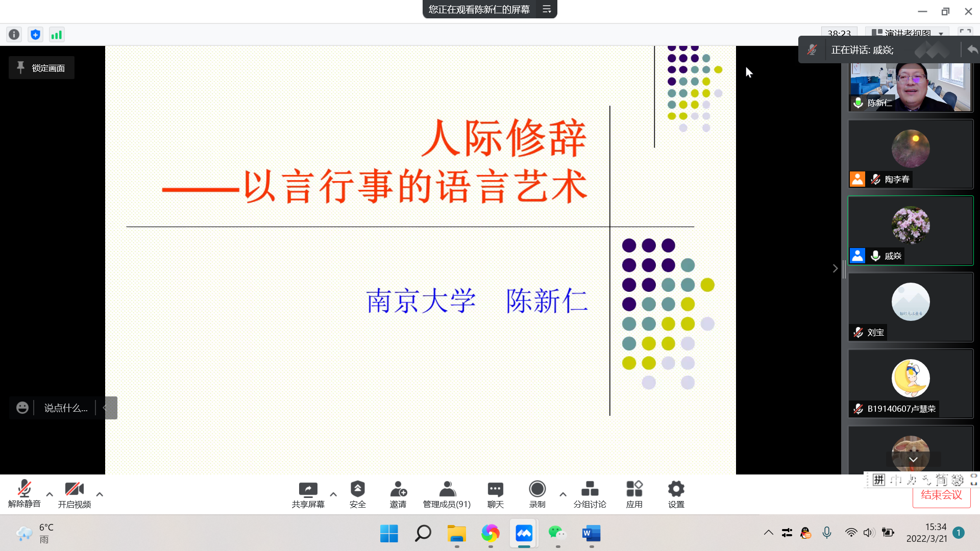Image resolution: width=980 pixels, height=551 pixels.
Task: Open the meeting info icon
Action: point(14,35)
